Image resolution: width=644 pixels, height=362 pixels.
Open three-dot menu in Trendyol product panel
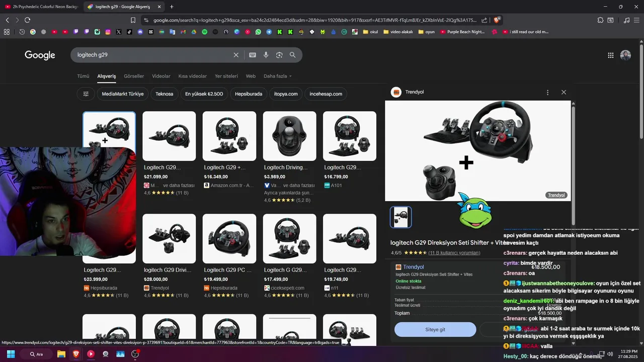(x=547, y=93)
